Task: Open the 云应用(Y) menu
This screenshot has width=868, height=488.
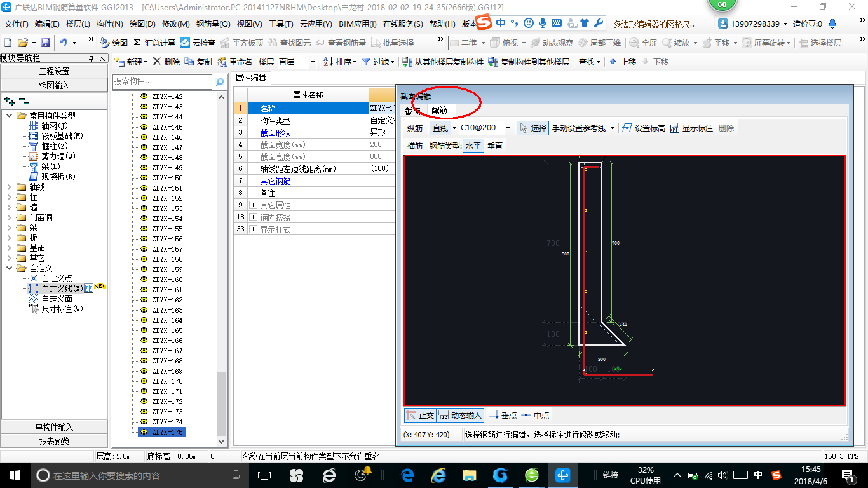Action: (316, 24)
